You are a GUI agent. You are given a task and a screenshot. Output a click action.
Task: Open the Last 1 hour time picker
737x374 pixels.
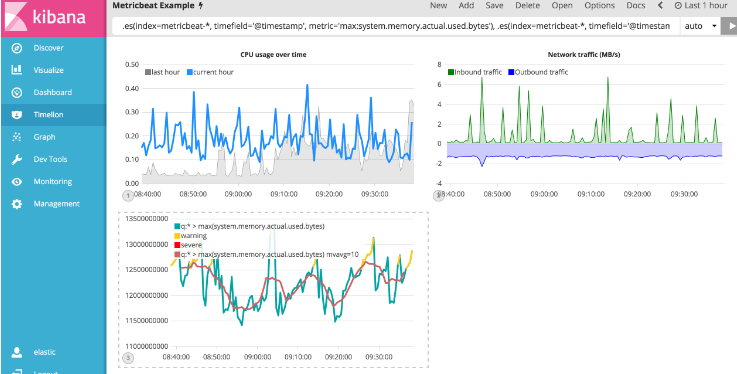pos(701,6)
